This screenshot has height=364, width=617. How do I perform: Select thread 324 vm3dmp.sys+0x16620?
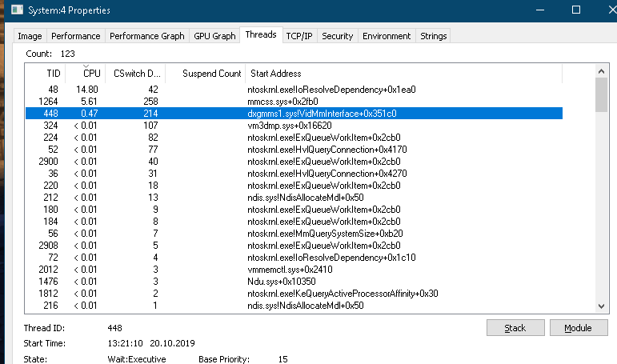click(294, 126)
